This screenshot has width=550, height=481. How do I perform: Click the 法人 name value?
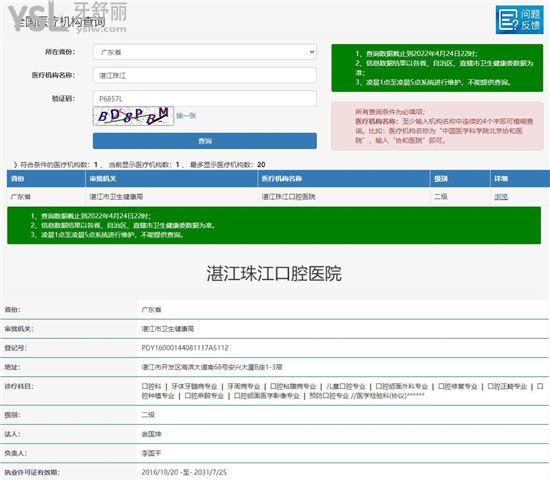point(151,434)
